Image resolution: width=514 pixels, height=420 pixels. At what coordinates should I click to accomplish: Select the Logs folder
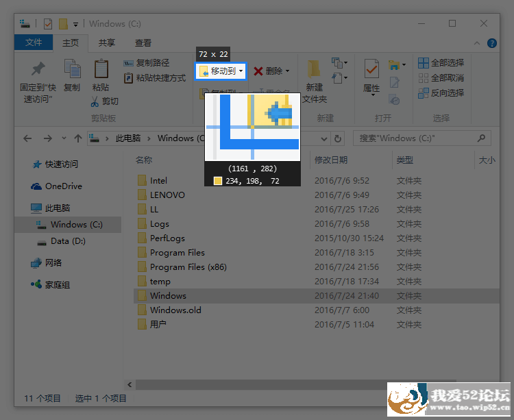click(x=154, y=224)
